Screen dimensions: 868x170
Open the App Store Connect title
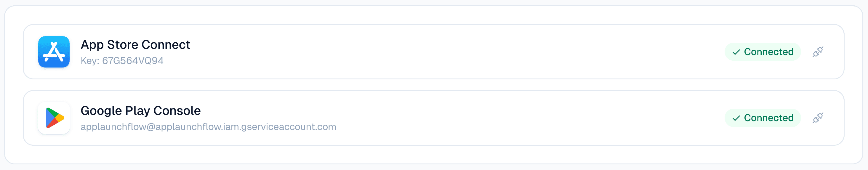[135, 44]
